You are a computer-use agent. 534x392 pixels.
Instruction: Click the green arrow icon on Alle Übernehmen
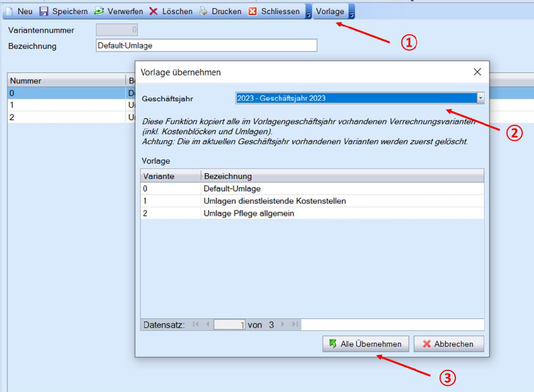333,344
